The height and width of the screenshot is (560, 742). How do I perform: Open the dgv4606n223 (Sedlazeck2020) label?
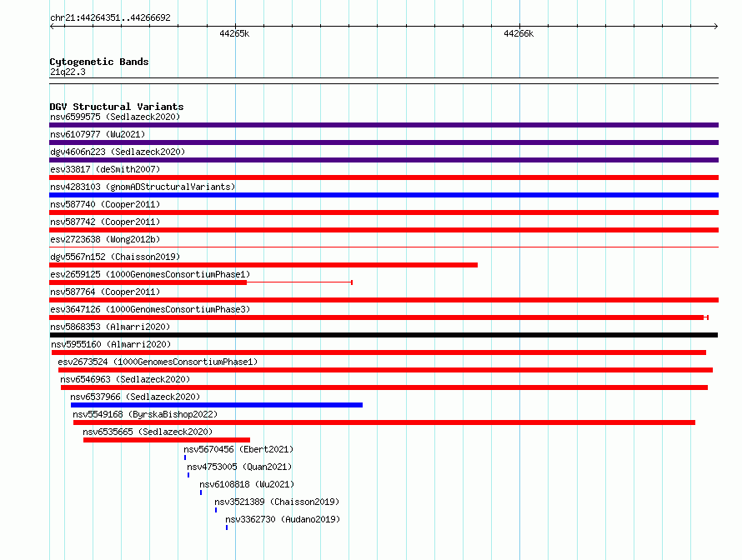[118, 152]
